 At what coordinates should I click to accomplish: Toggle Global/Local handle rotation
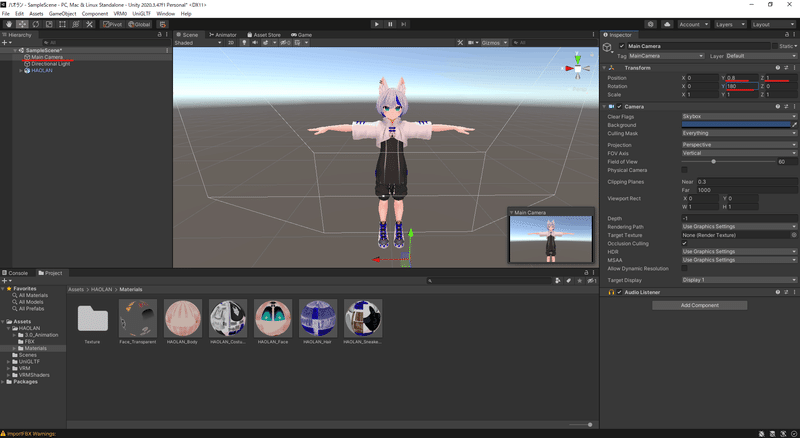click(139, 24)
